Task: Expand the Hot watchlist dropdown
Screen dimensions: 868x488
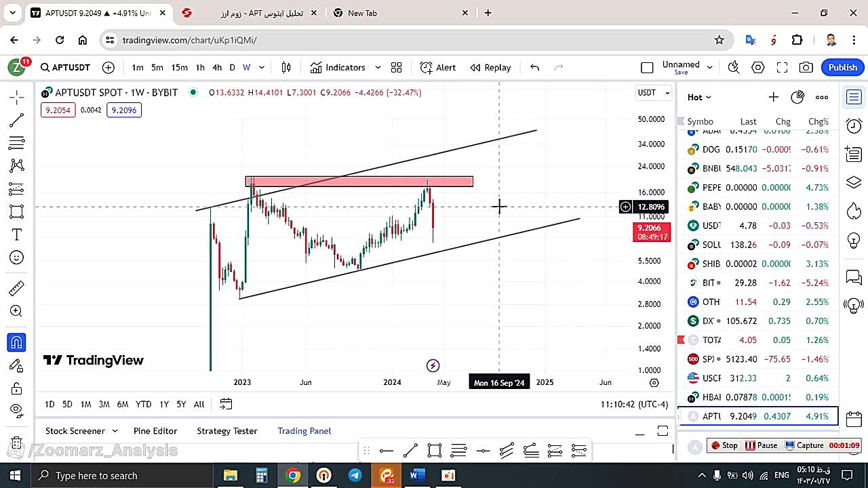Action: pos(699,97)
